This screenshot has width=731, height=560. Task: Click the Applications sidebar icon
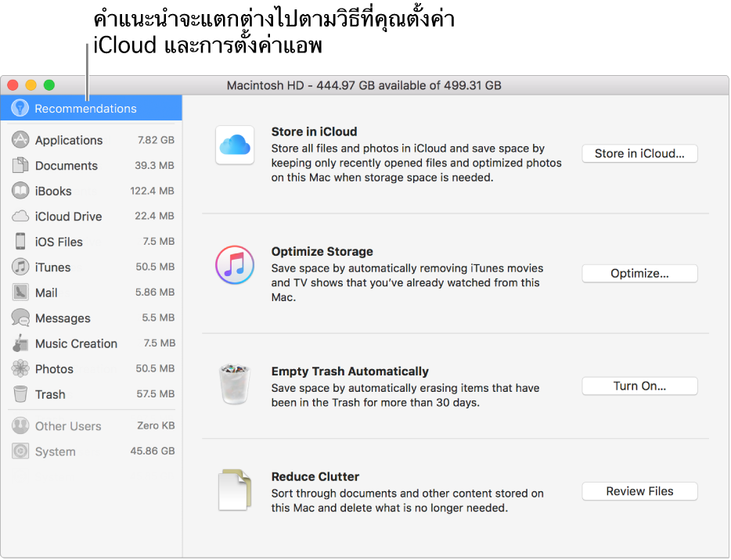(20, 140)
